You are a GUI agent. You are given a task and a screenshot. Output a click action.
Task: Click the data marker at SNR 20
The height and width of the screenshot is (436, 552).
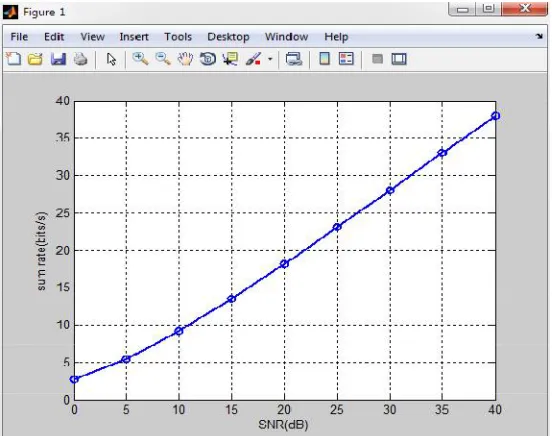[284, 263]
